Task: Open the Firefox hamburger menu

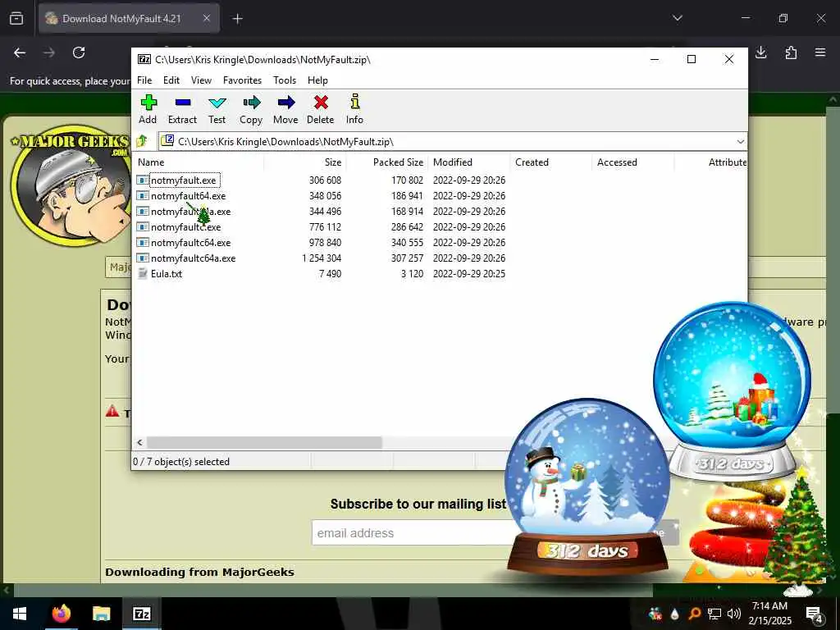Action: click(820, 52)
